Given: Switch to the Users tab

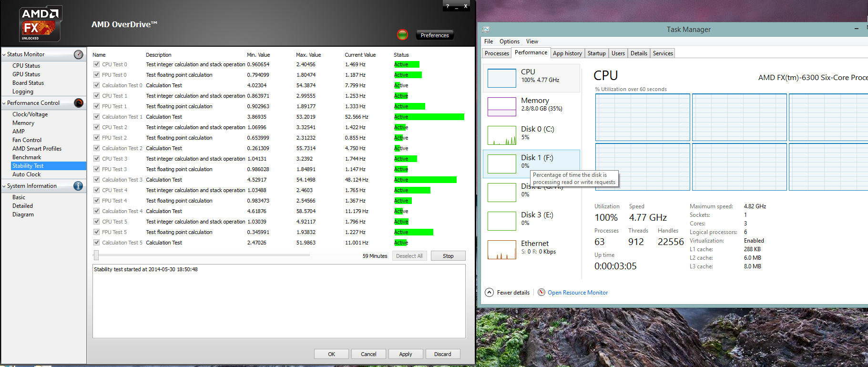Looking at the screenshot, I should coord(618,53).
